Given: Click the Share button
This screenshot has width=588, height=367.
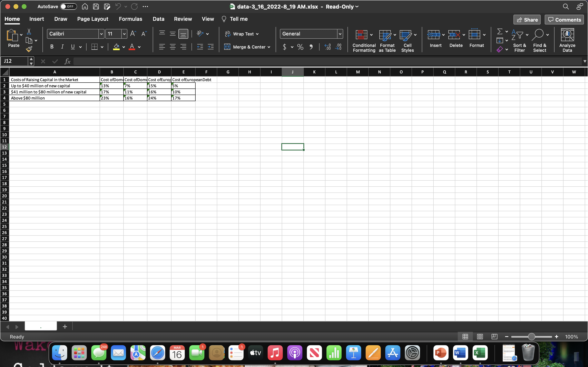Looking at the screenshot, I should point(527,19).
